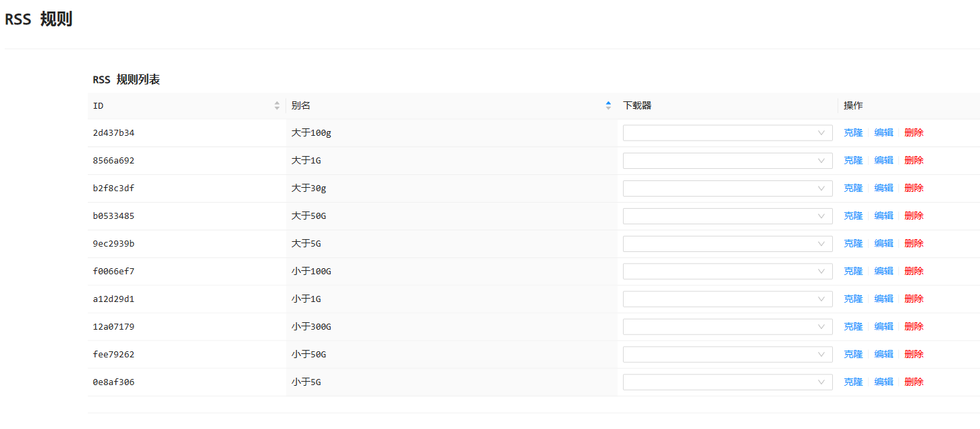Open downloader dropdown for 大于100g rule
The height and width of the screenshot is (429, 980).
727,133
